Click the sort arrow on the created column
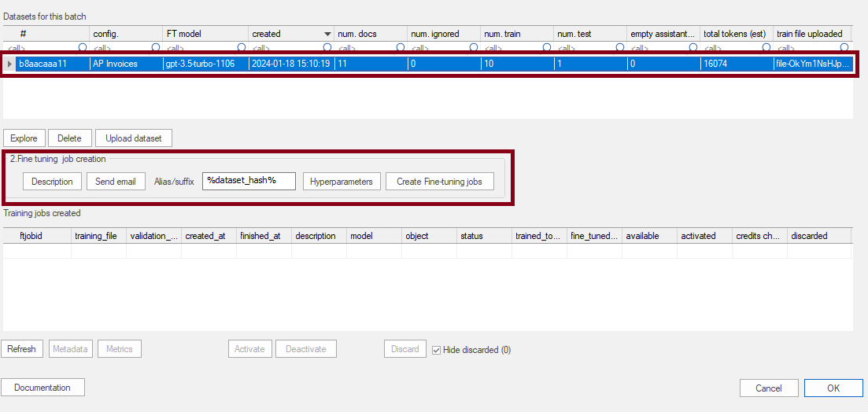The width and height of the screenshot is (868, 412). pos(327,34)
